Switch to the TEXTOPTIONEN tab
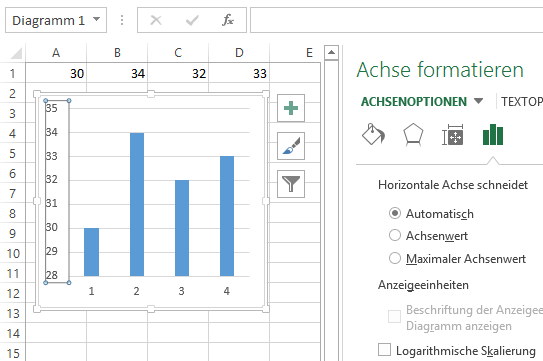Screen dimensions: 543x361 point(522,102)
